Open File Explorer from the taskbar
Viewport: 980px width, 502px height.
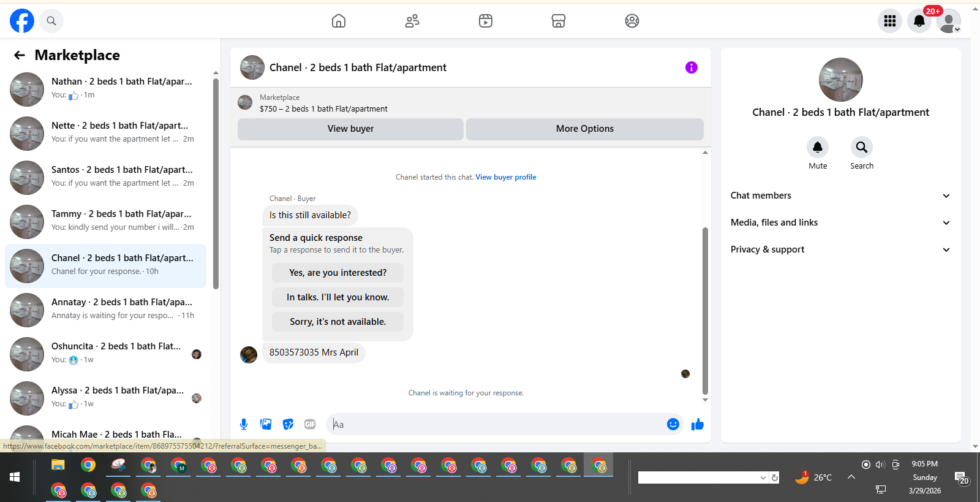[x=58, y=465]
